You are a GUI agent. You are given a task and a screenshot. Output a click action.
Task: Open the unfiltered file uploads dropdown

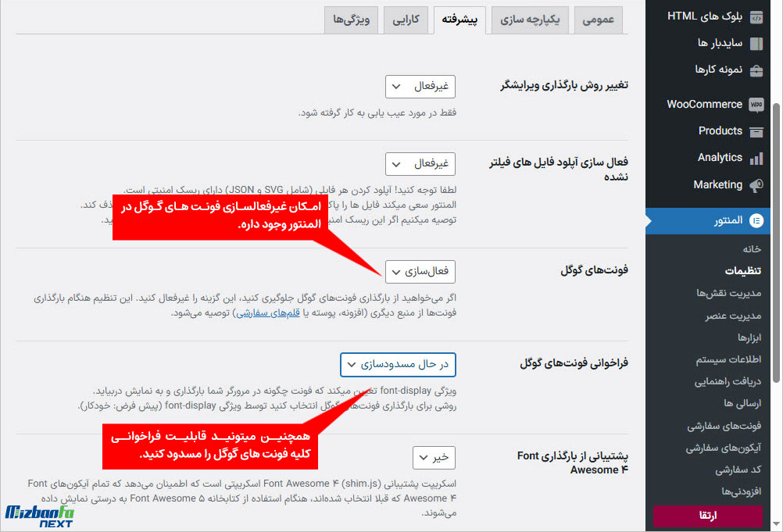pyautogui.click(x=420, y=164)
